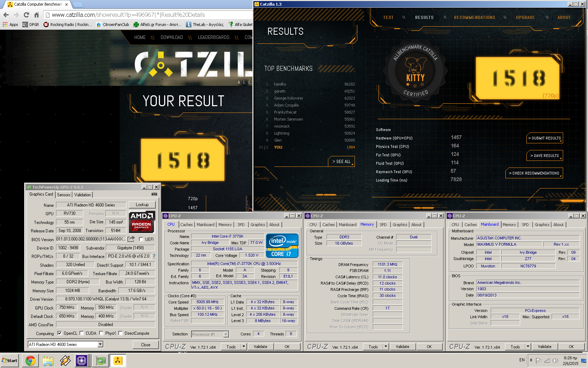Open the Download link on Catzilla website
The image size is (588, 368).
click(x=172, y=37)
